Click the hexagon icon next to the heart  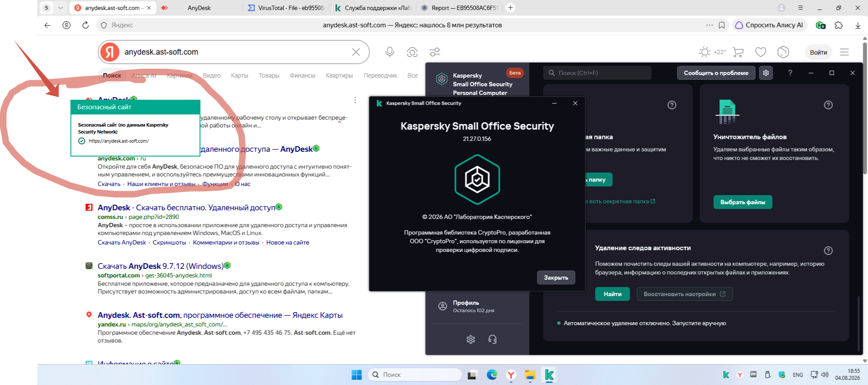[x=783, y=52]
